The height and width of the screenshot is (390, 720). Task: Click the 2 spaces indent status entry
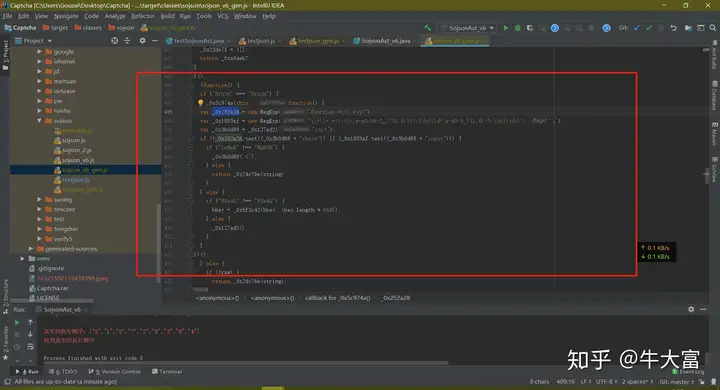coord(637,382)
